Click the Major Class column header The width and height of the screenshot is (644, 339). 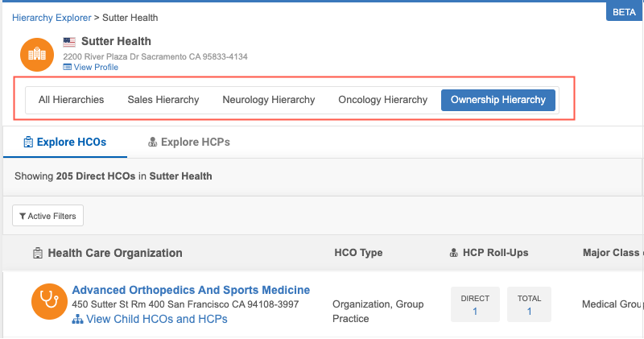[612, 253]
